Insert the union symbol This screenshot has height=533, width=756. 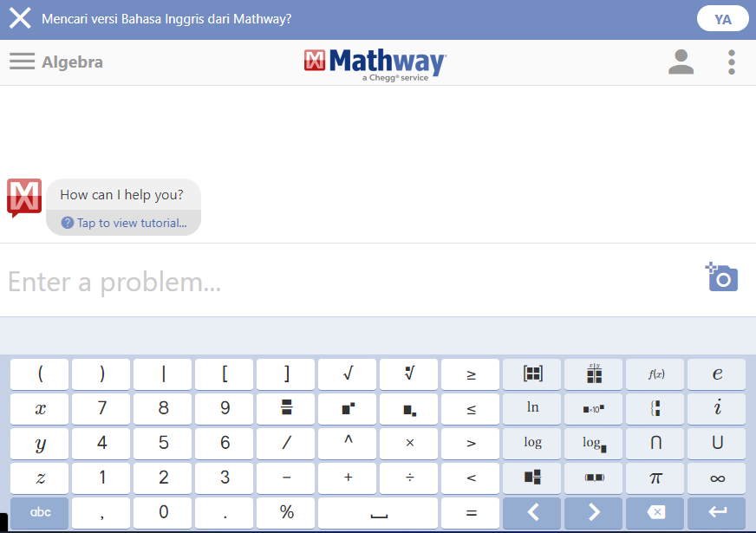[717, 444]
